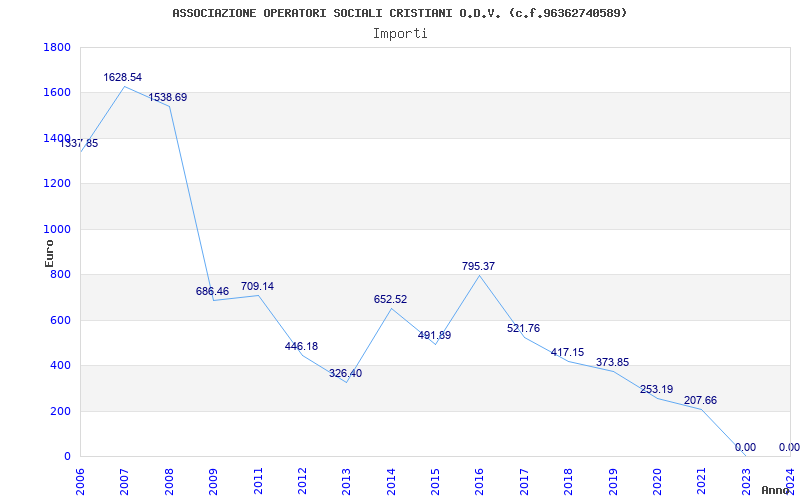Image resolution: width=800 pixels, height=500 pixels.
Task: Click the 1000 y-axis tick label
Action: click(x=57, y=230)
